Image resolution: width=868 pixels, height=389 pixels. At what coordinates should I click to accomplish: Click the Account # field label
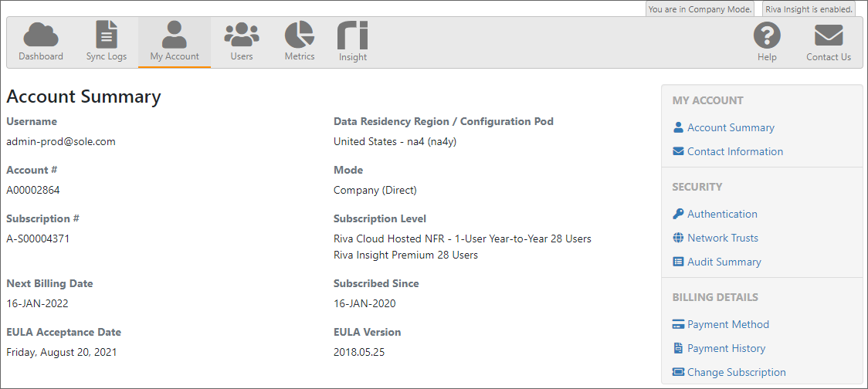point(32,171)
